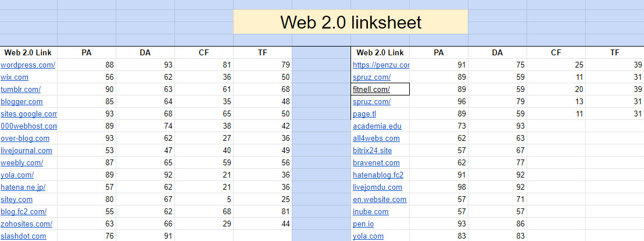Open the wordpress.com/ link

click(28, 65)
